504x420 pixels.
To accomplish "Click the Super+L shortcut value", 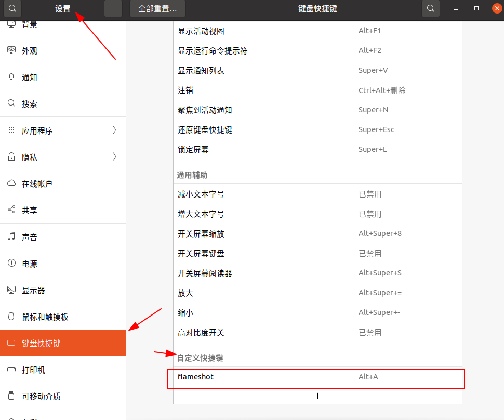I will (x=373, y=149).
